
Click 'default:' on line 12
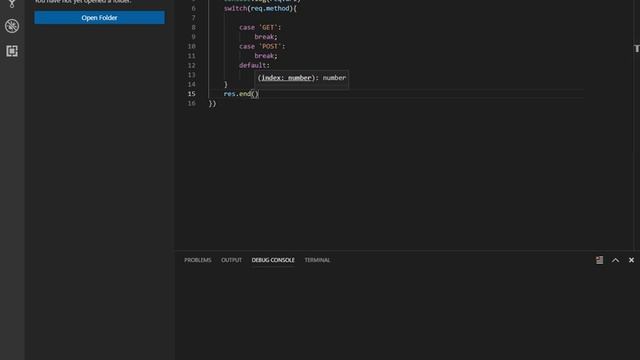pos(254,65)
